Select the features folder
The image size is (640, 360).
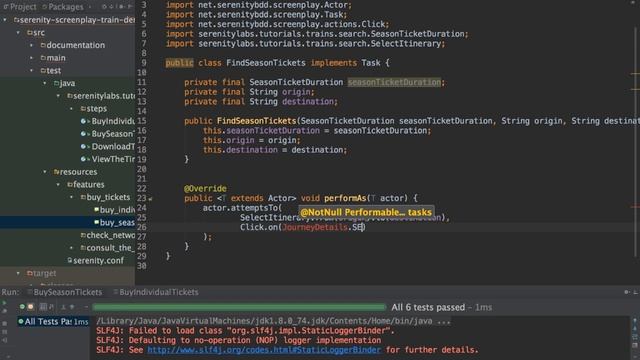coord(86,184)
